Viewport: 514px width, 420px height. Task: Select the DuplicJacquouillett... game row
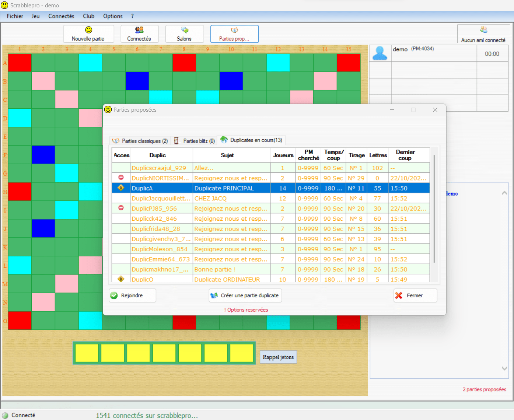(271, 198)
